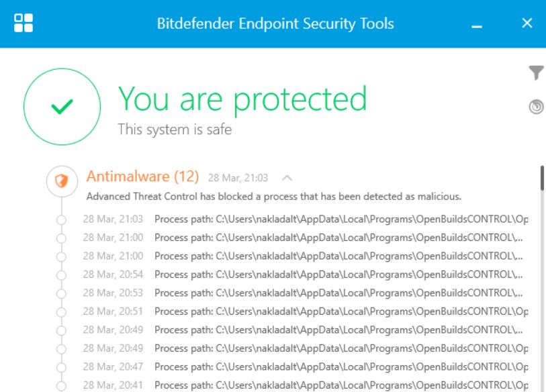This screenshot has width=546, height=392.
Task: Click the orange Antimalware shield icon
Action: click(x=62, y=181)
